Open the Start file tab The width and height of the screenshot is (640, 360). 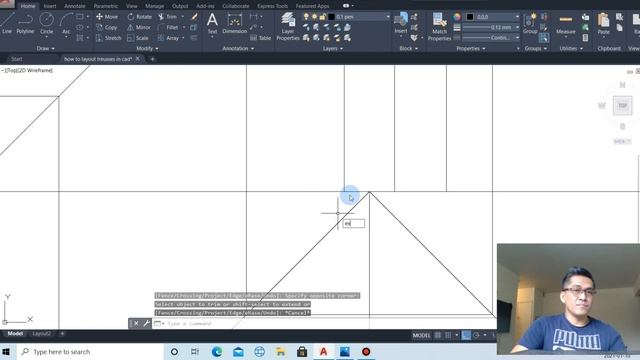pos(17,59)
